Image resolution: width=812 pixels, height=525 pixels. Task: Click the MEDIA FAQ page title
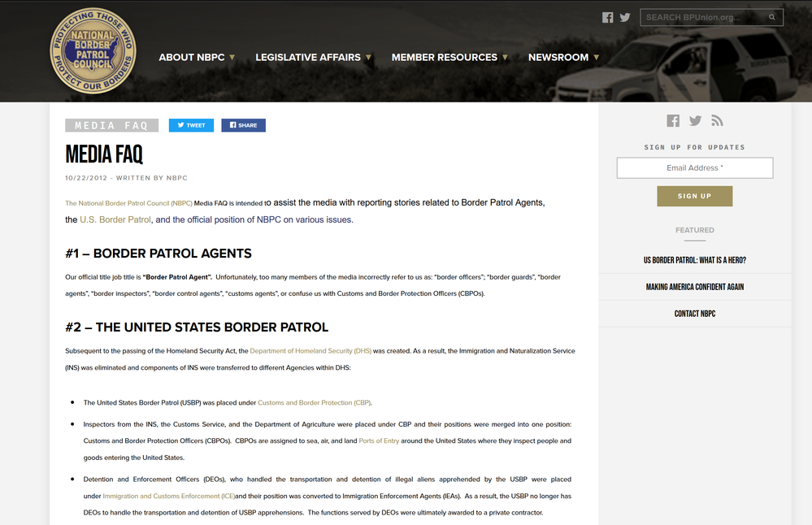pyautogui.click(x=103, y=154)
